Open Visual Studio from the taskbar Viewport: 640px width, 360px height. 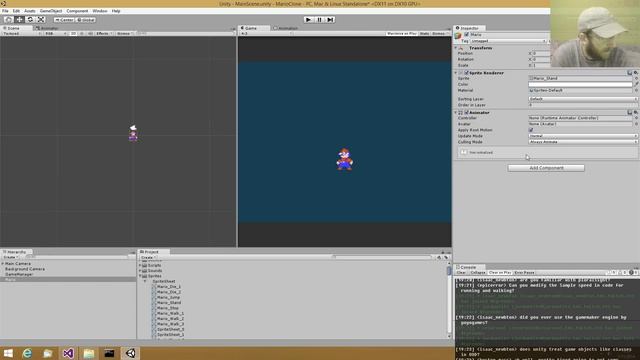click(68, 353)
